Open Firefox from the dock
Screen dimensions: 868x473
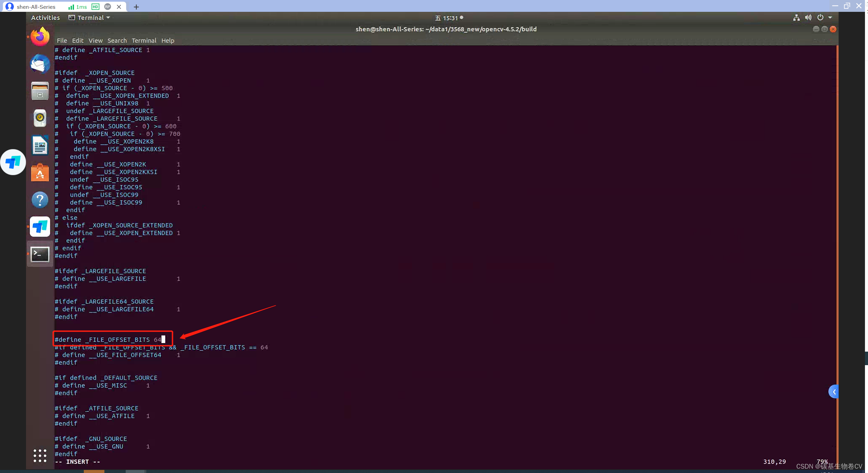click(40, 37)
